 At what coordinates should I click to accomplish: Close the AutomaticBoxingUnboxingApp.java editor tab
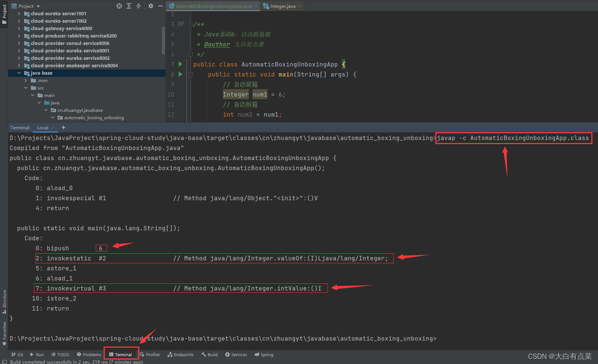coord(256,6)
